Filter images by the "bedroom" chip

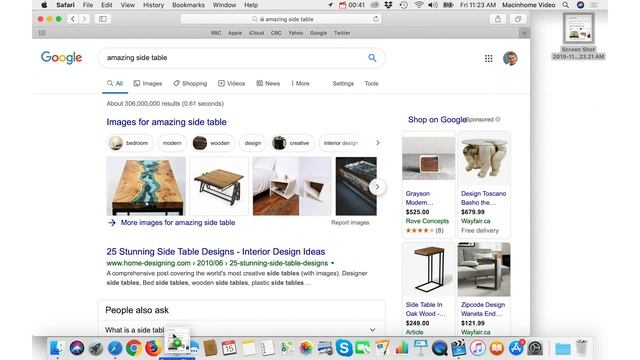click(x=130, y=143)
